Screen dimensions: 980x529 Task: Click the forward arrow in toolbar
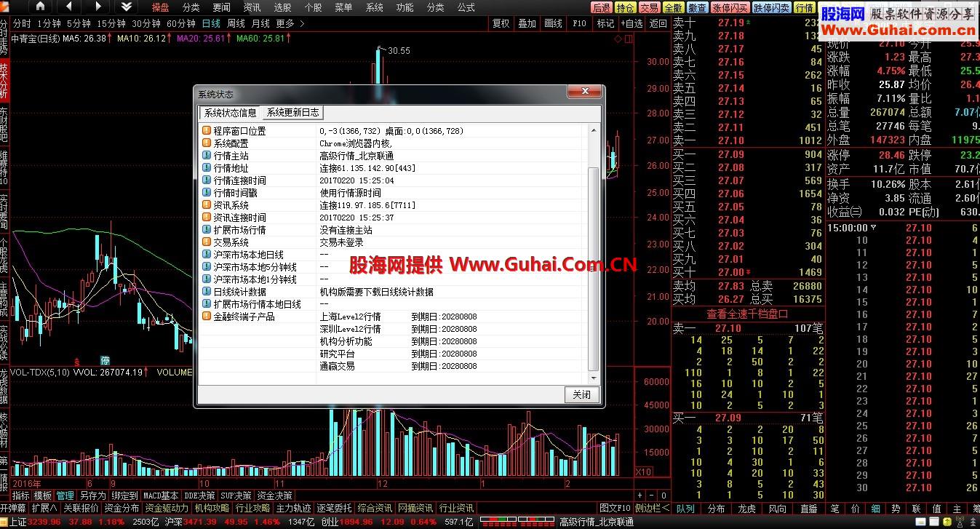click(98, 7)
